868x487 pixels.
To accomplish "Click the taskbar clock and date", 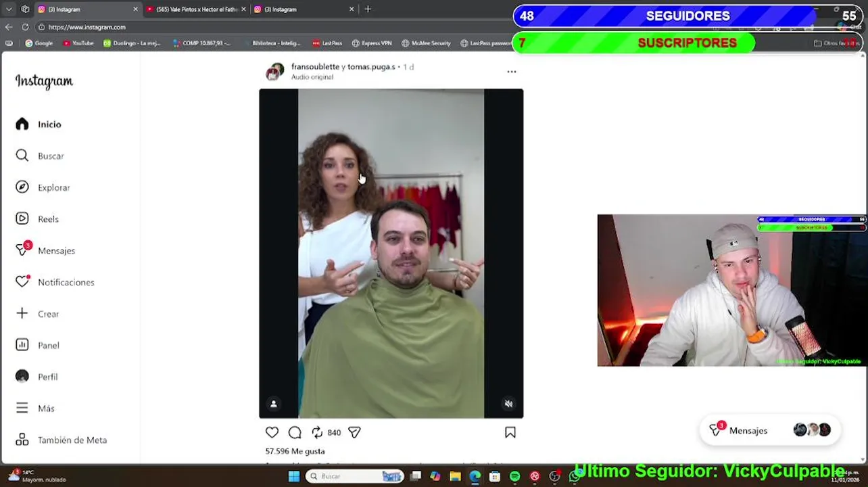I will point(845,476).
